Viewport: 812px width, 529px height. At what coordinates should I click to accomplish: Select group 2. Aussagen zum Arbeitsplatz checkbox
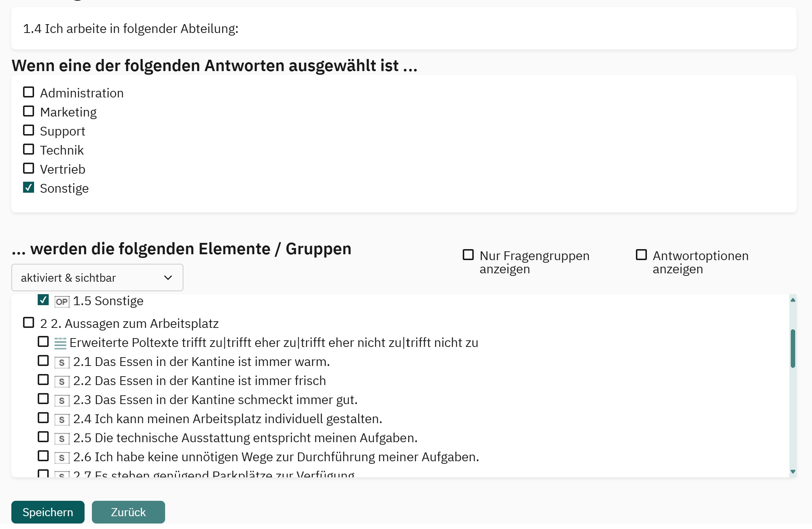[29, 323]
